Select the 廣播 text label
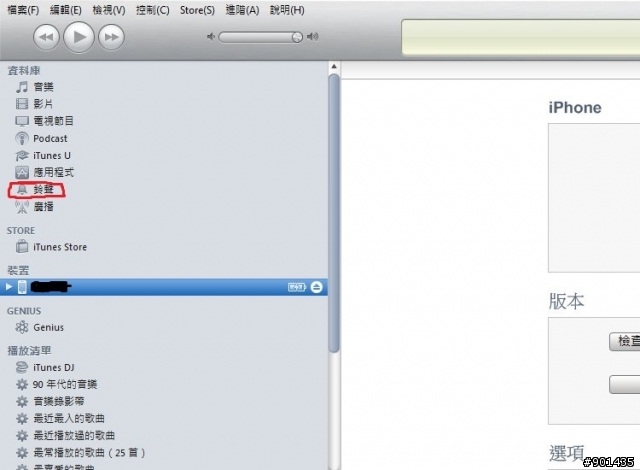Image resolution: width=640 pixels, height=470 pixels. tap(43, 207)
